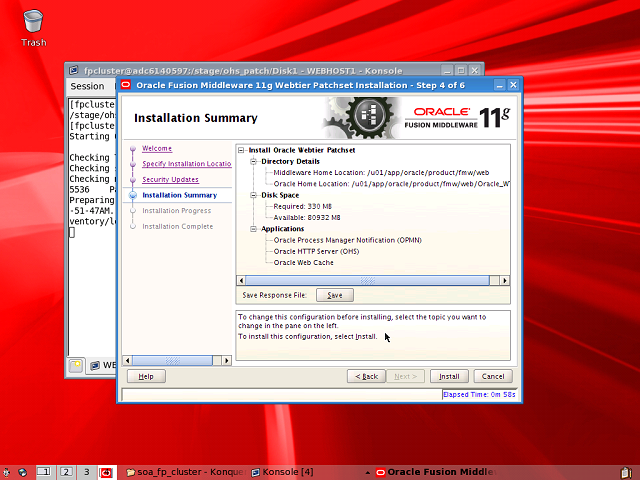Click the new session icon in Konsole
The height and width of the screenshot is (480, 640).
[x=76, y=365]
